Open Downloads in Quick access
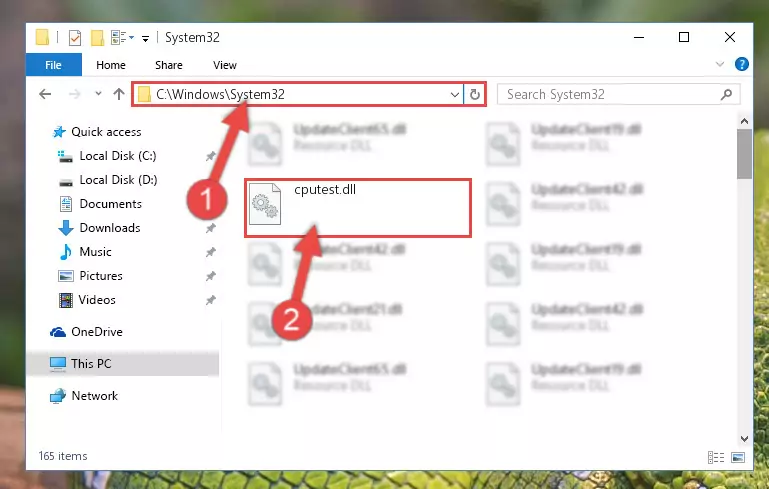The width and height of the screenshot is (769, 489). 110,228
